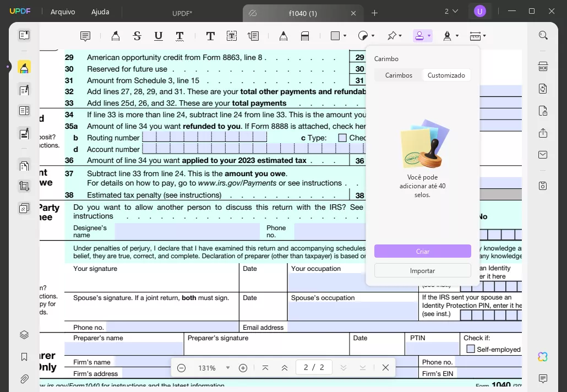
Task: Select the pin attachment tool
Action: click(x=392, y=36)
